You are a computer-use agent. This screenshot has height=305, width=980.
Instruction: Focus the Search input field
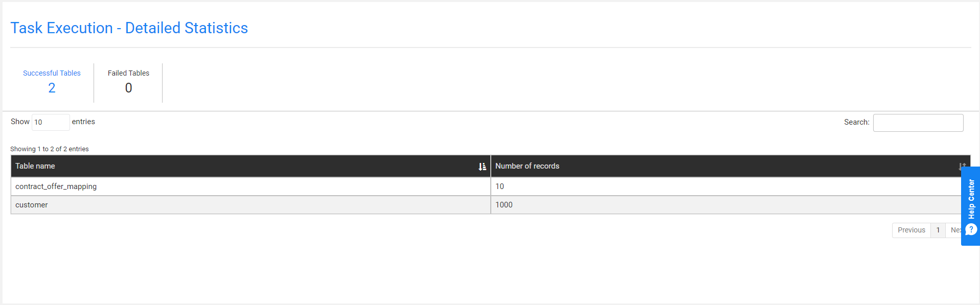(918, 123)
